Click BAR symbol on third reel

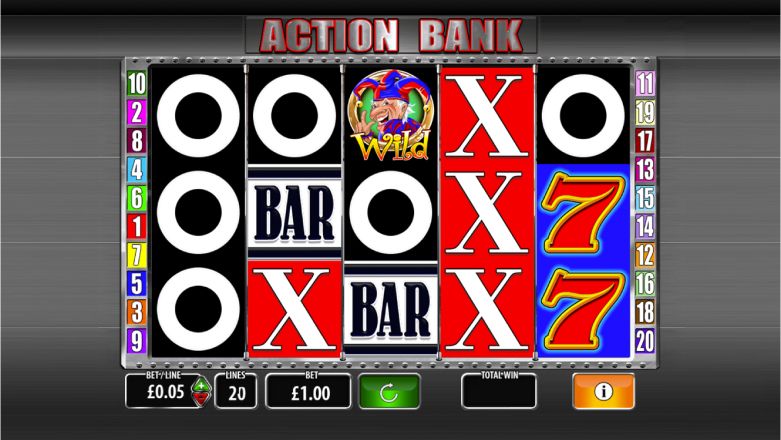(x=391, y=309)
